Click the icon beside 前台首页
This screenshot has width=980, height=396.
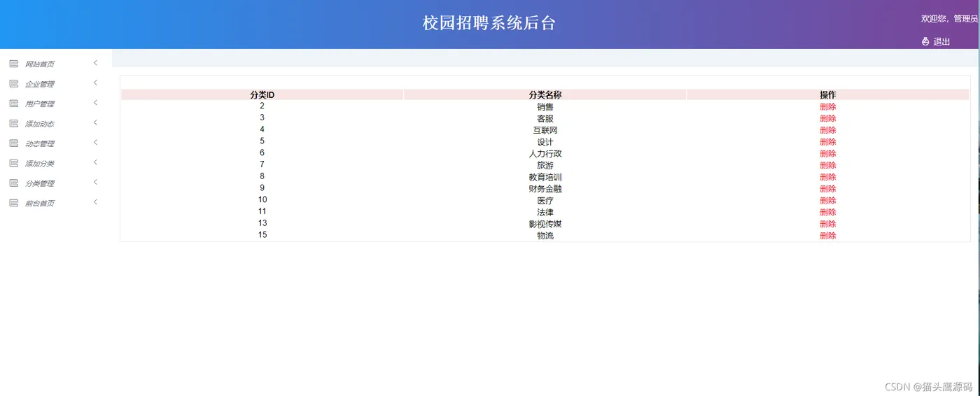14,203
